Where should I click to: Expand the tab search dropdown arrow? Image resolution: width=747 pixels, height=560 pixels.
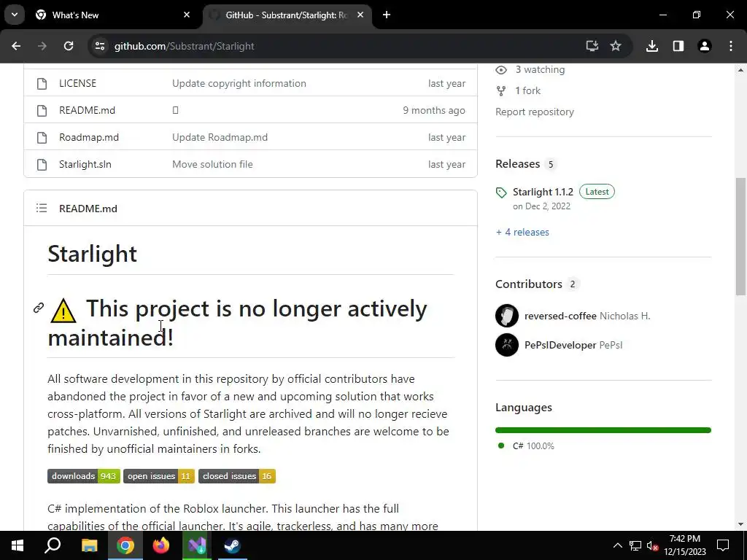[x=15, y=15]
